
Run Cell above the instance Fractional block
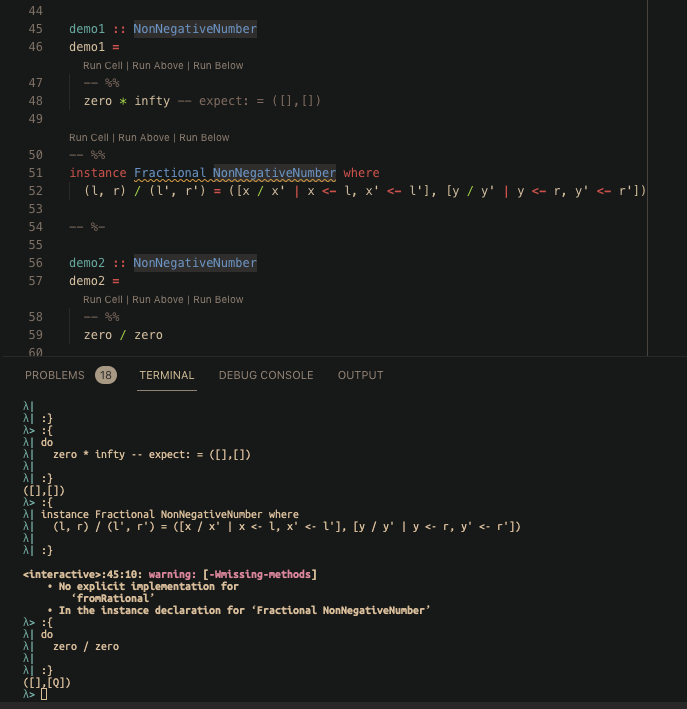click(89, 137)
